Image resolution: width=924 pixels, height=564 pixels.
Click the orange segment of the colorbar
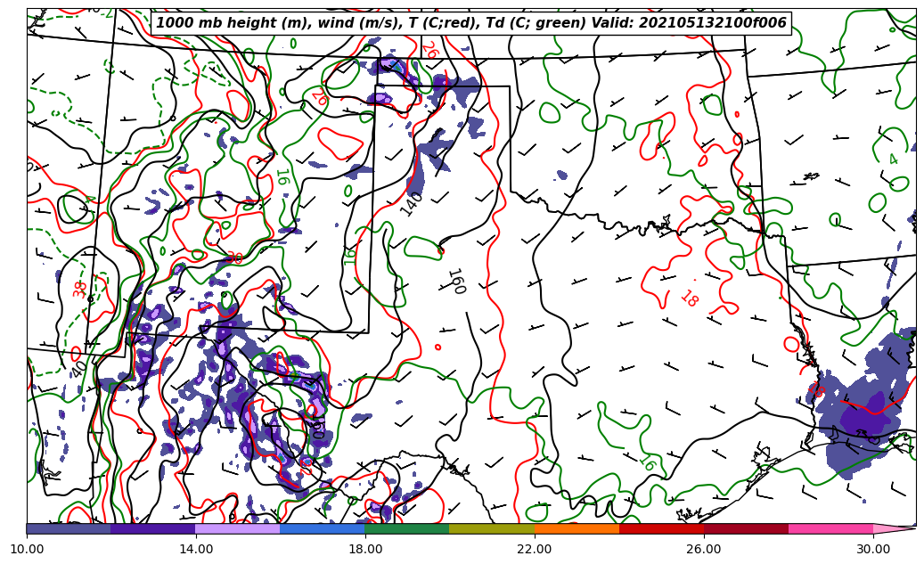point(576,528)
